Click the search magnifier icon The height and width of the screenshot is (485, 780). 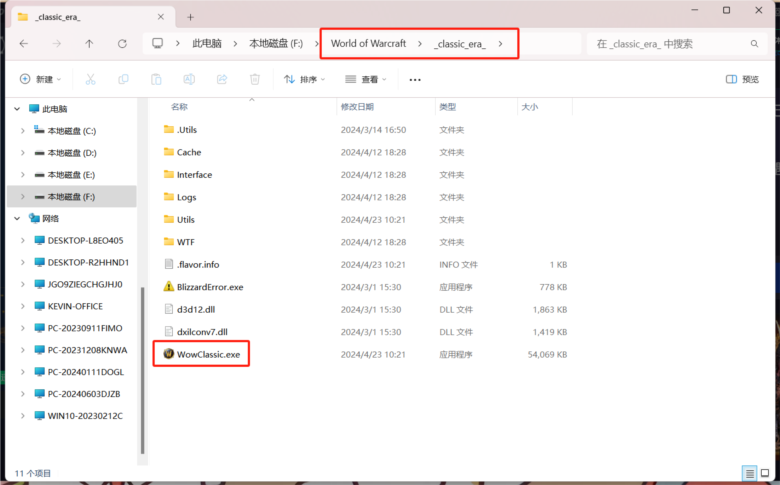[x=754, y=44]
